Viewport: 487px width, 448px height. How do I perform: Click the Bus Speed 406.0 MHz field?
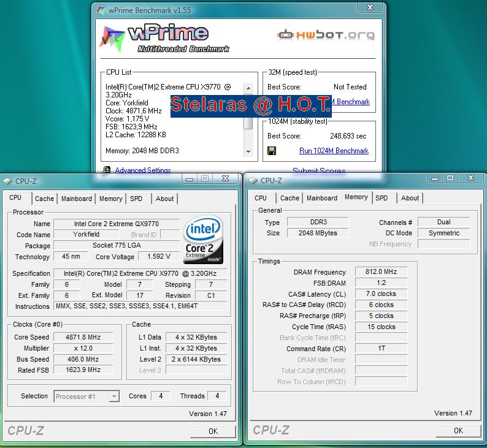pos(83,359)
